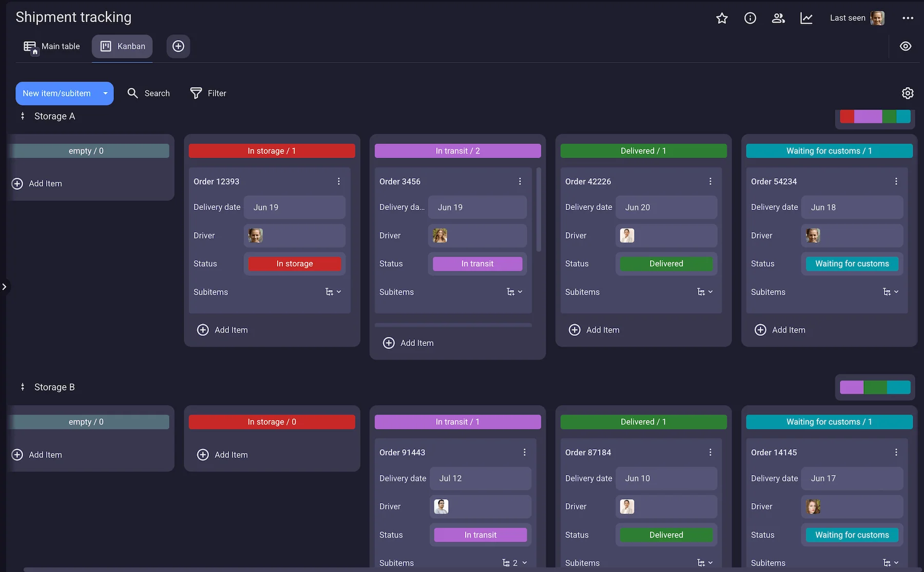This screenshot has height=572, width=924.
Task: Select the Kanban tab
Action: (122, 46)
